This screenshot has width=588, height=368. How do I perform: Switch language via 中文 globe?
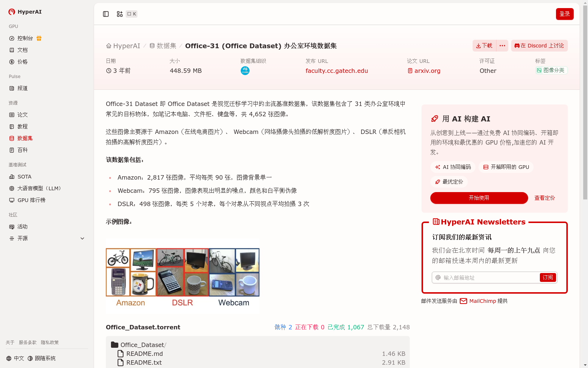tap(15, 358)
